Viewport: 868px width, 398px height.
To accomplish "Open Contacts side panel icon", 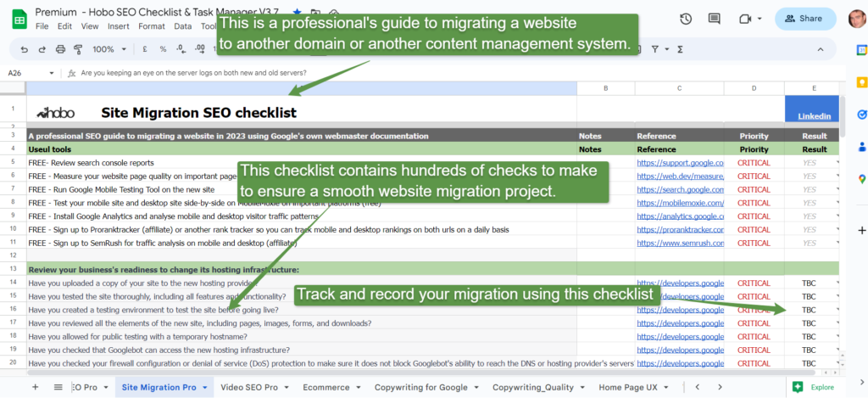I will (861, 147).
